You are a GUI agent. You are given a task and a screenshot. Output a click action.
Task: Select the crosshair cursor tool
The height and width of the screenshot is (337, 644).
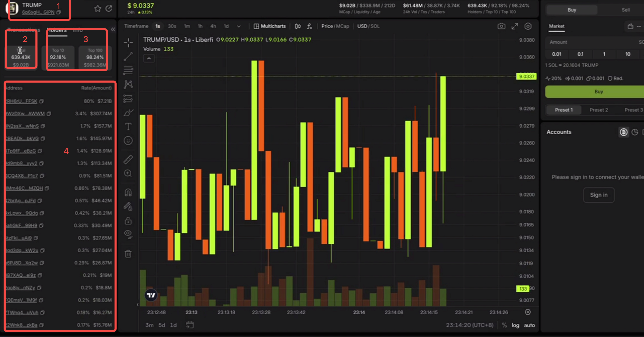click(x=128, y=42)
